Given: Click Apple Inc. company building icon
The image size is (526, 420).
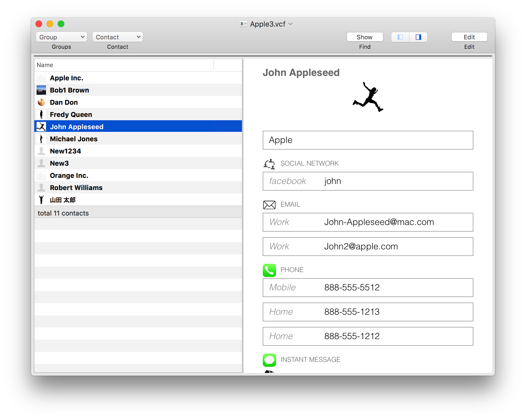Looking at the screenshot, I should [x=41, y=78].
